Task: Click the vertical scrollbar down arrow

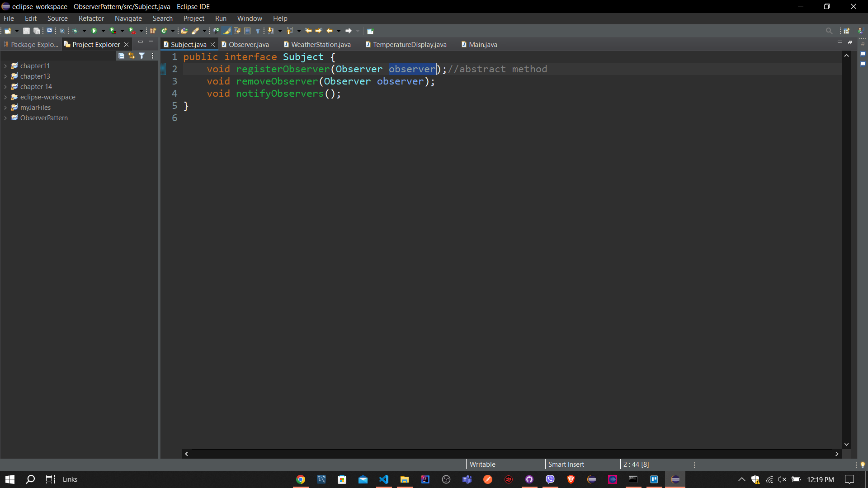Action: pos(846,445)
